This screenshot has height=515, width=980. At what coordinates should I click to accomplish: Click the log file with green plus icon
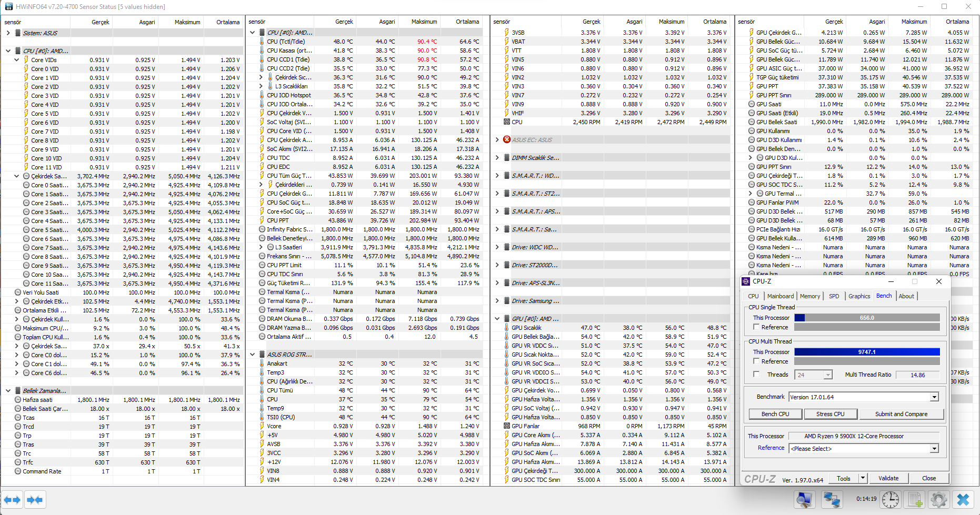915,499
